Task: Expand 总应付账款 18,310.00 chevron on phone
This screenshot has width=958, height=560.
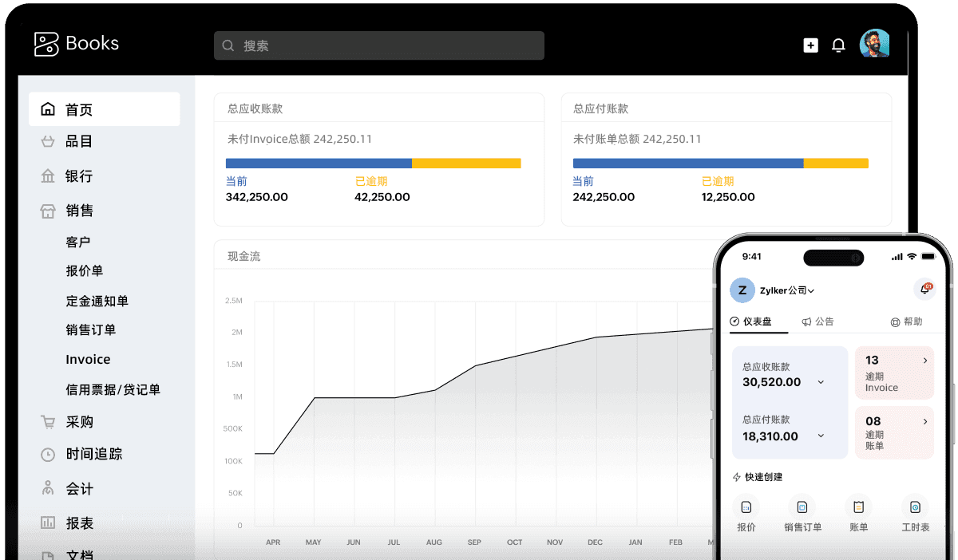Action: pos(821,436)
